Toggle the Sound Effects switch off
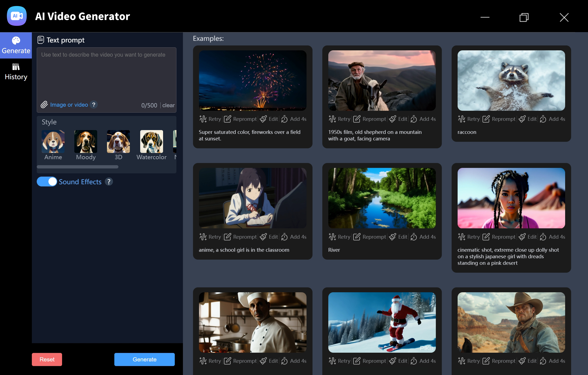The image size is (588, 375). [47, 182]
